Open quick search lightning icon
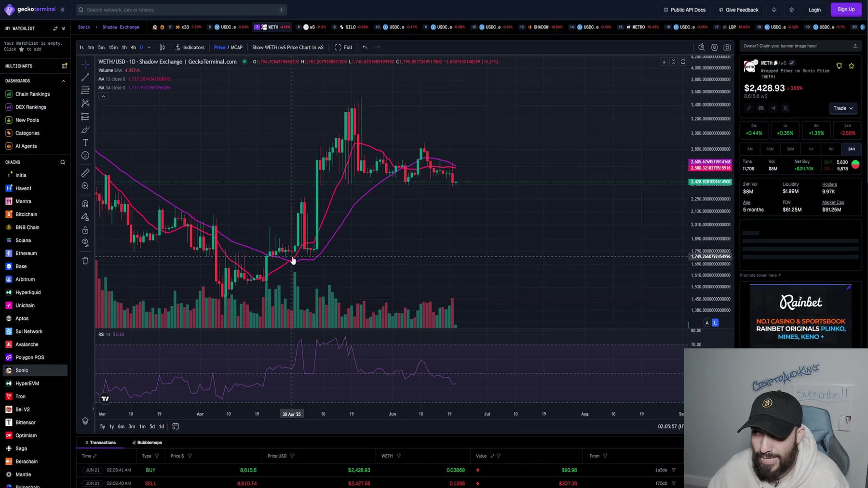Image resolution: width=868 pixels, height=488 pixels. [701, 47]
